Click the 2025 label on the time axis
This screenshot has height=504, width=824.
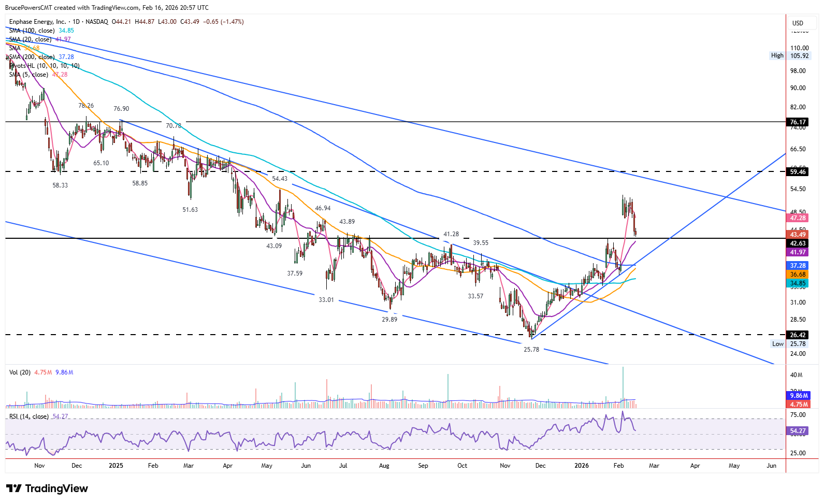pyautogui.click(x=116, y=466)
